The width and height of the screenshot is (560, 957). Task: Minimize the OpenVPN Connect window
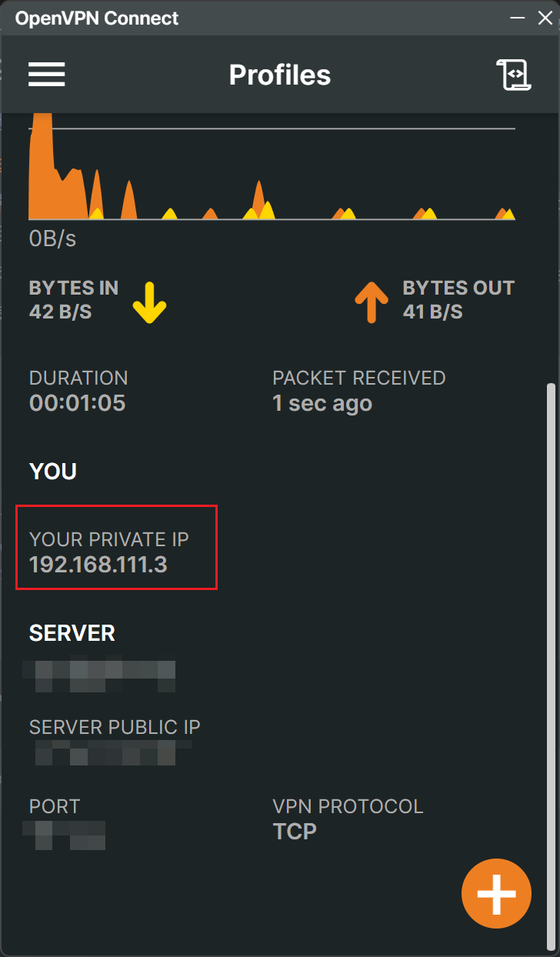515,17
